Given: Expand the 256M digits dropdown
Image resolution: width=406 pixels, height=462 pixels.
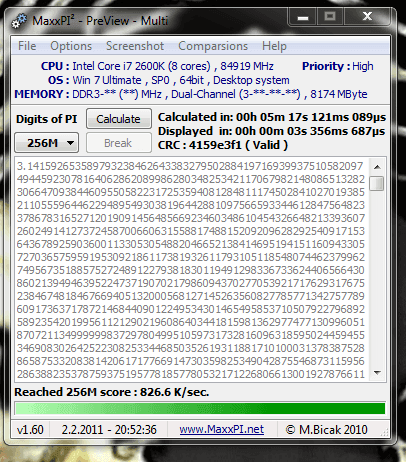Looking at the screenshot, I should click(47, 143).
